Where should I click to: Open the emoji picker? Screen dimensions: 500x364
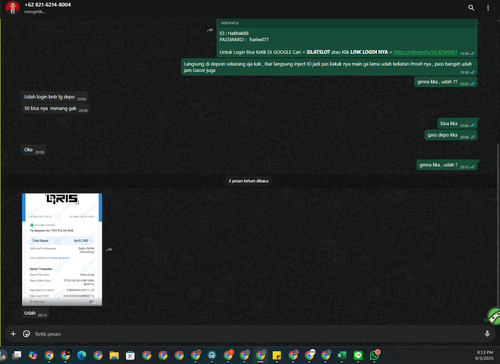point(26,334)
